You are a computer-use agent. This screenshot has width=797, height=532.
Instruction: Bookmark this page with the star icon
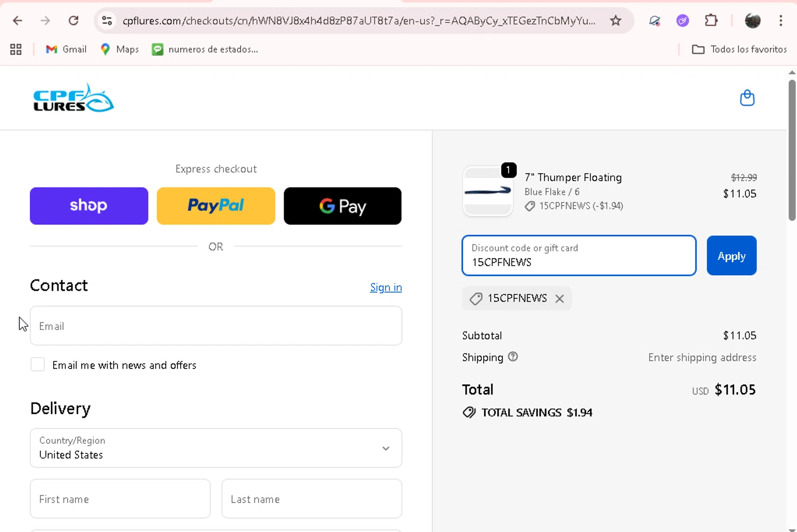[x=615, y=21]
